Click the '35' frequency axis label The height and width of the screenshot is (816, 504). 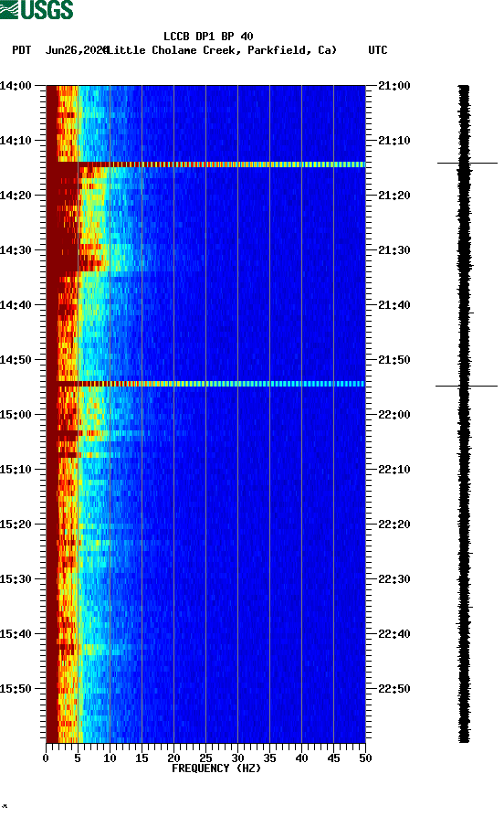(x=269, y=758)
